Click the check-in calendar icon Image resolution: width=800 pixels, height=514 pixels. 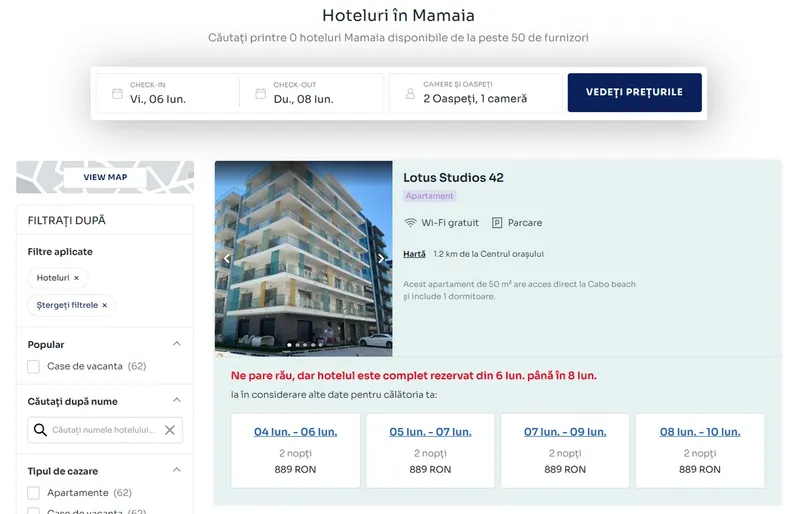(117, 93)
